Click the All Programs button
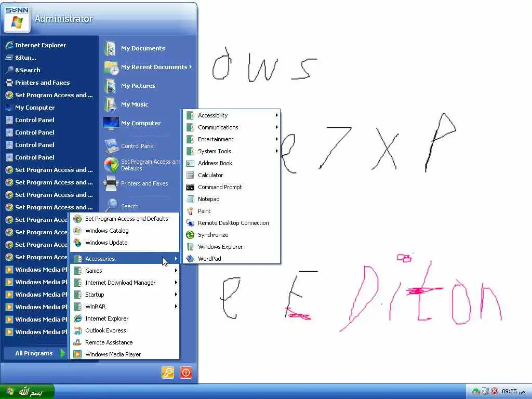 pyautogui.click(x=36, y=353)
